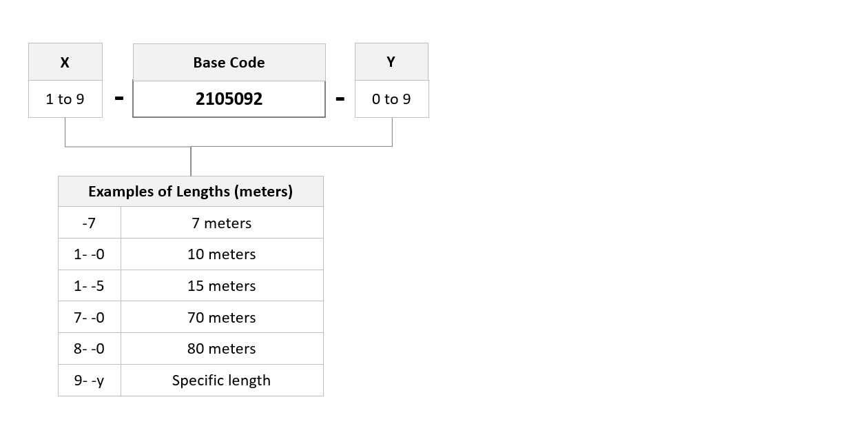Click the X header cell
Viewport: 868px width, 435px height.
(x=65, y=62)
